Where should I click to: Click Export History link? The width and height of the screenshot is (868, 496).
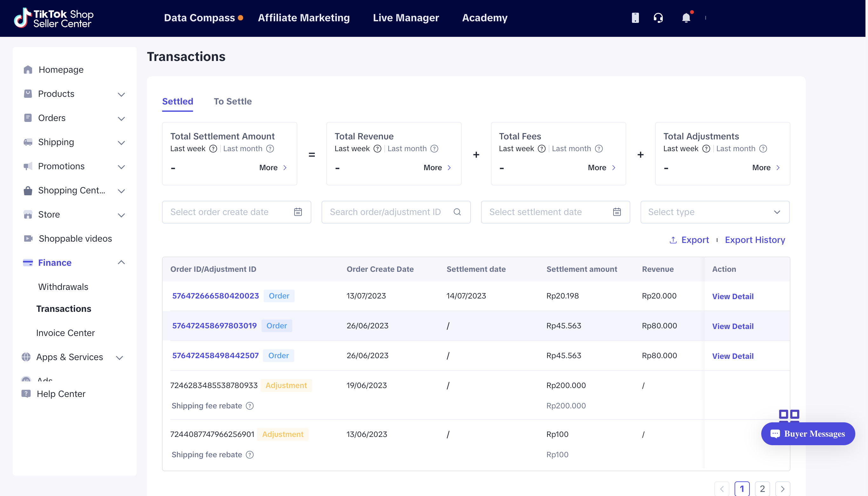(755, 240)
